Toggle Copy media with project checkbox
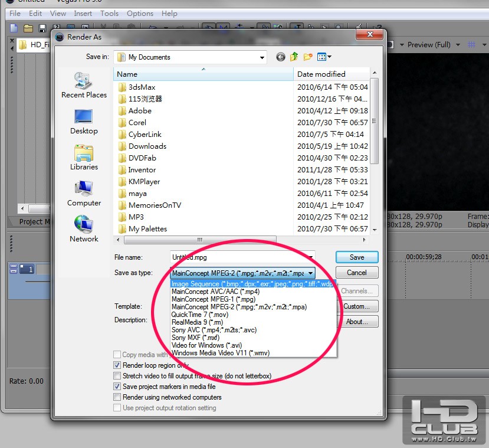 (x=117, y=354)
